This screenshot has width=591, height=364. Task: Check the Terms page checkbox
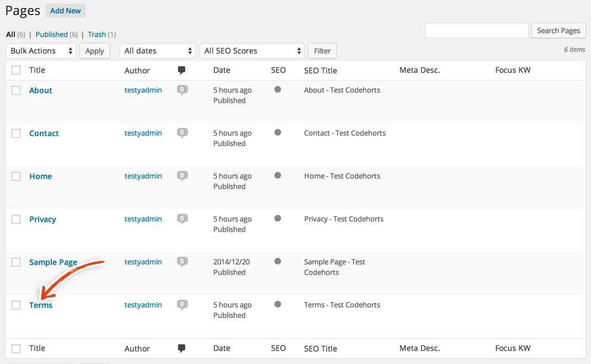tap(16, 305)
